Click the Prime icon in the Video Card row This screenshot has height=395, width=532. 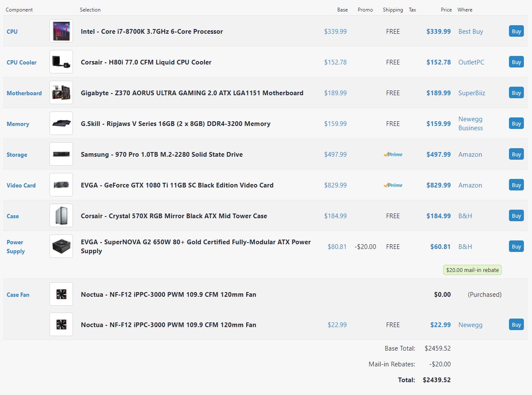click(393, 185)
